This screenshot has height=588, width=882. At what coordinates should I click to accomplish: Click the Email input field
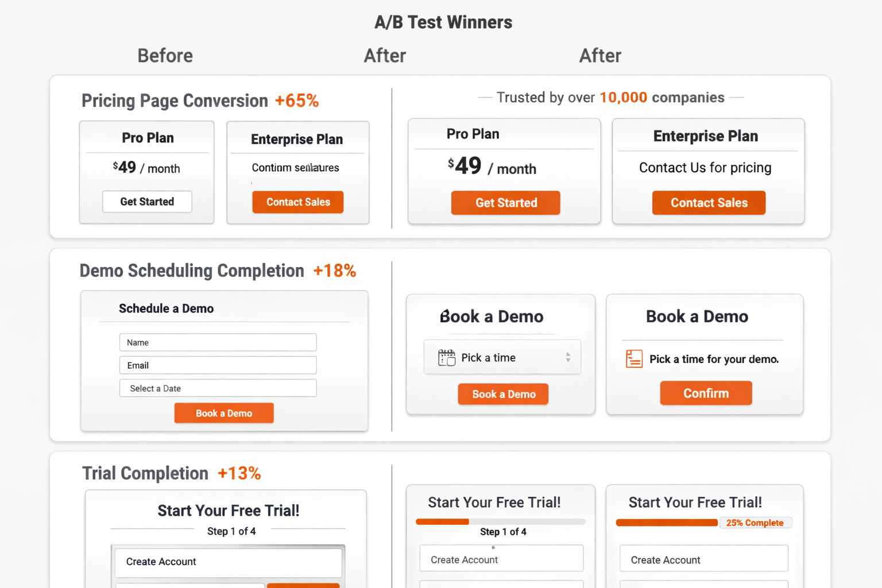(218, 365)
